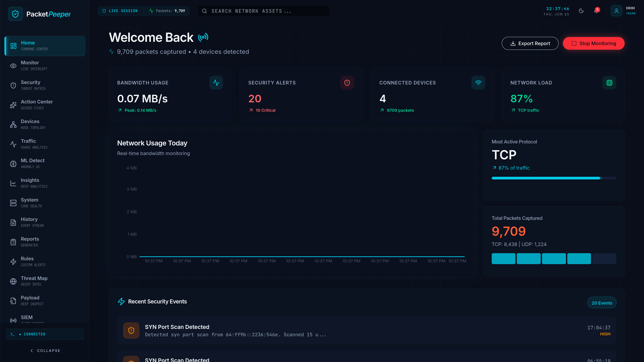Open Security Threat Matrix
The width and height of the screenshot is (644, 362).
(45, 85)
